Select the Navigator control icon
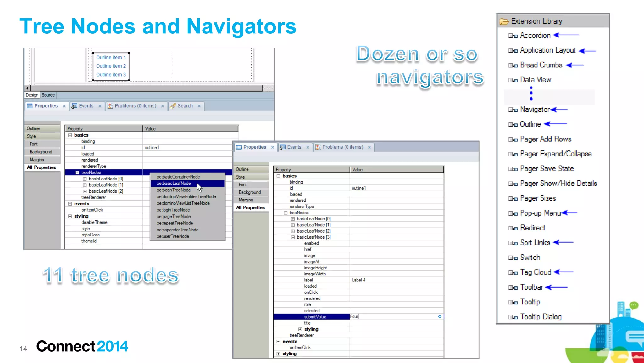The height and width of the screenshot is (363, 644). 513,110
